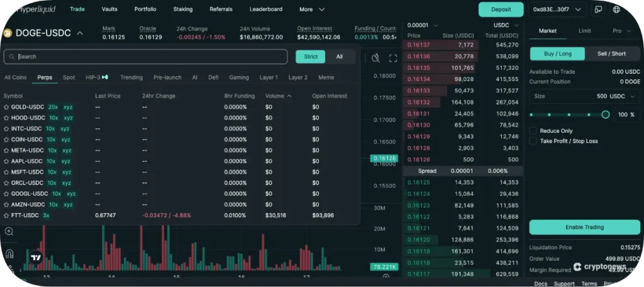Click the Deposit button
This screenshot has width=644, height=287.
pos(501,9)
